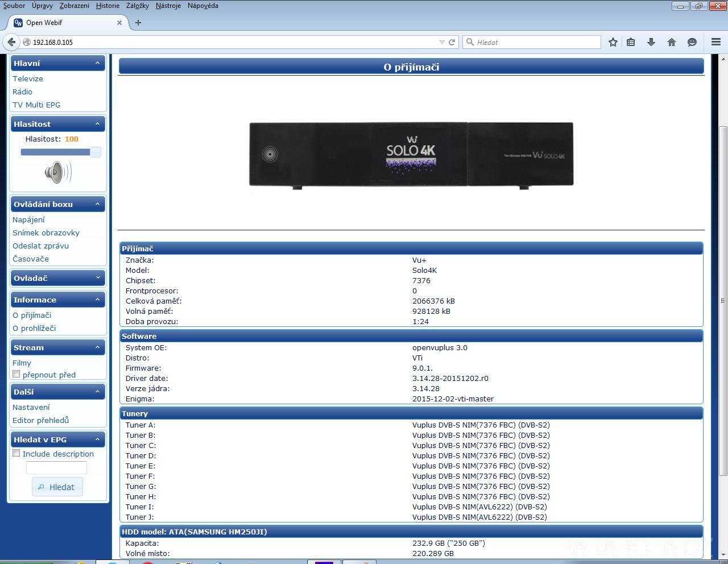
Task: Click the Vu+ Solo 4K receiver image
Action: click(x=411, y=155)
